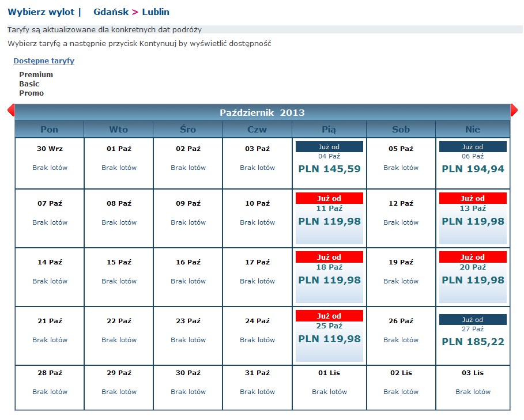Click the 02 Paź date cell

pyautogui.click(x=188, y=163)
